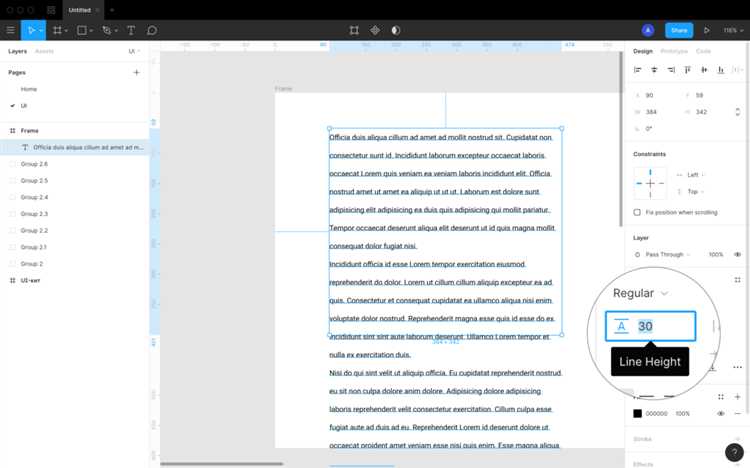Toggle constrain proportions link icon
This screenshot has width=750, height=468.
click(737, 112)
